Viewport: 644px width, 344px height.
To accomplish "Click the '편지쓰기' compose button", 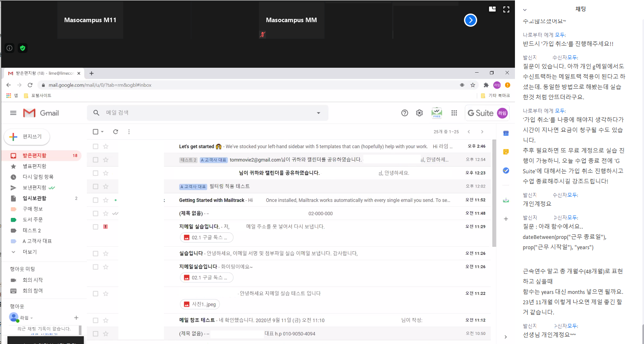I will [x=27, y=137].
